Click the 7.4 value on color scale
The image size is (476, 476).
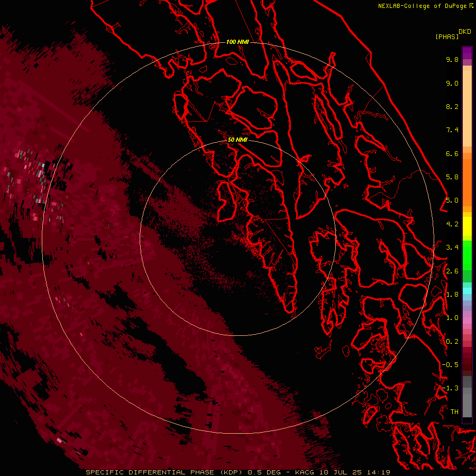point(452,130)
